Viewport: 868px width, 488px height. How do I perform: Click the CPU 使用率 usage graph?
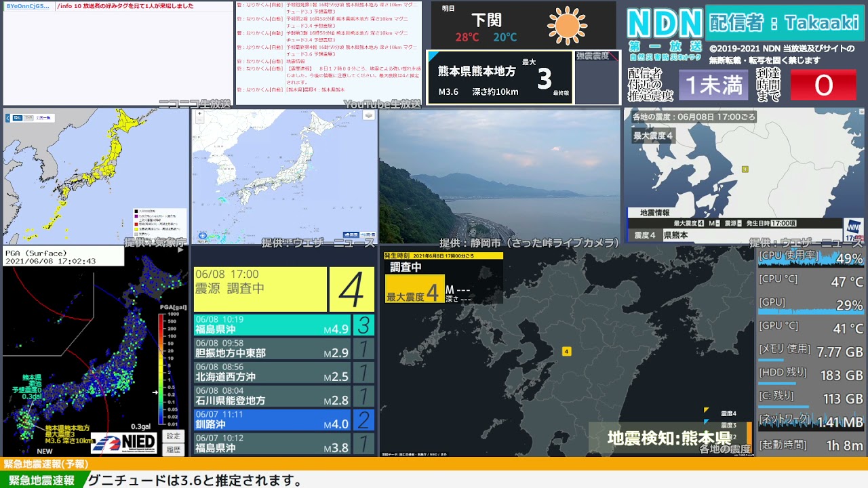[x=810, y=258]
